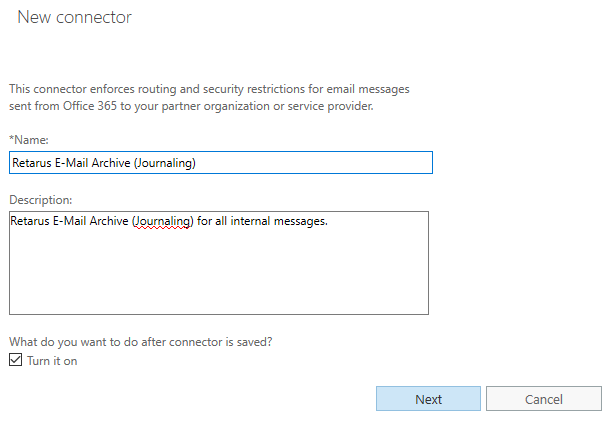Screen dimensions: 609x421
Task: Uncheck the 'Turn it on' checkbox
Action: (15, 361)
